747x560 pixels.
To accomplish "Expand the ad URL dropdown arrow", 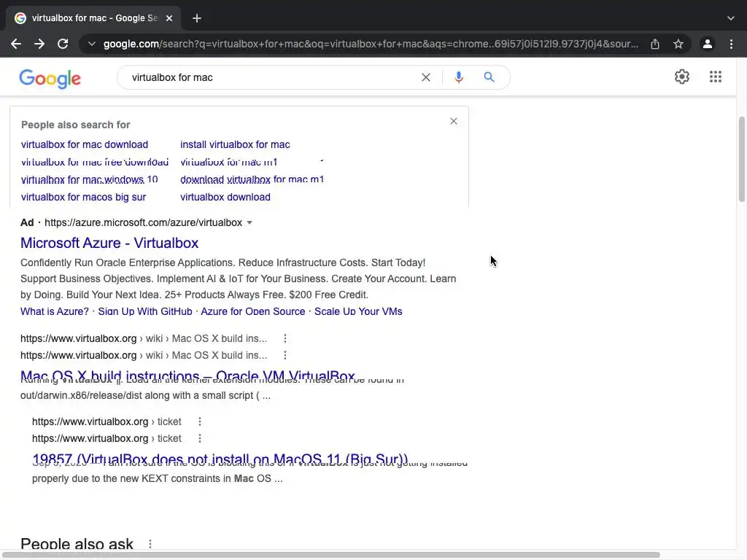I will pos(249,223).
